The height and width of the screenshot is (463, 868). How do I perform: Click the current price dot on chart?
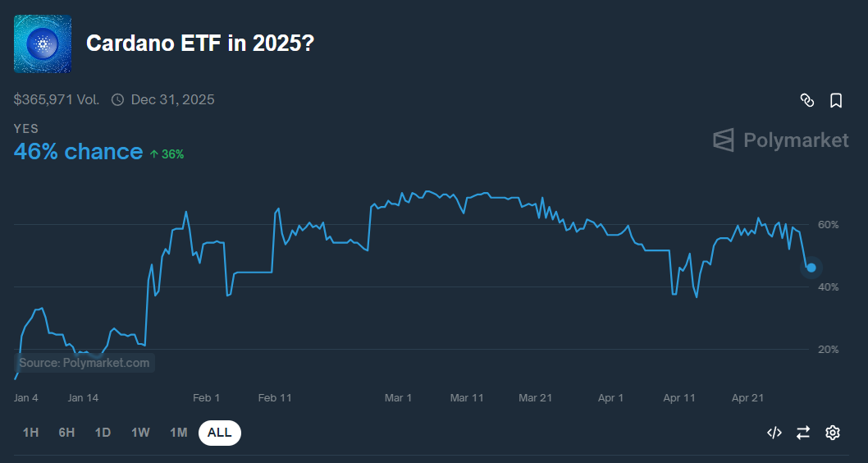(x=811, y=268)
